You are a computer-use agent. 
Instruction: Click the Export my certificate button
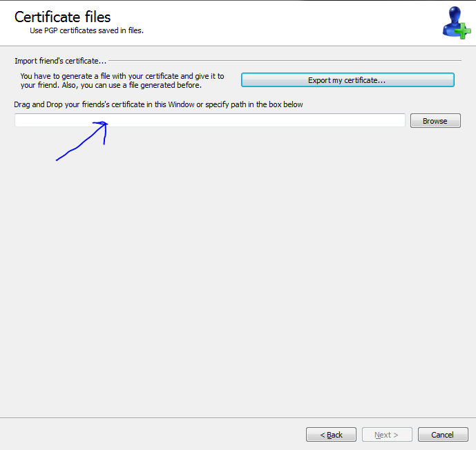coord(348,80)
